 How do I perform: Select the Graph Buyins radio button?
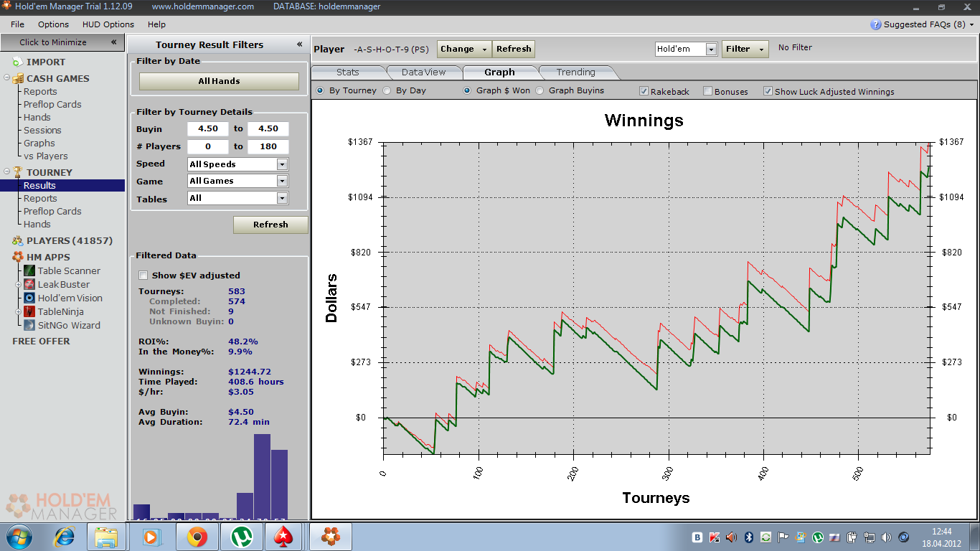[540, 90]
